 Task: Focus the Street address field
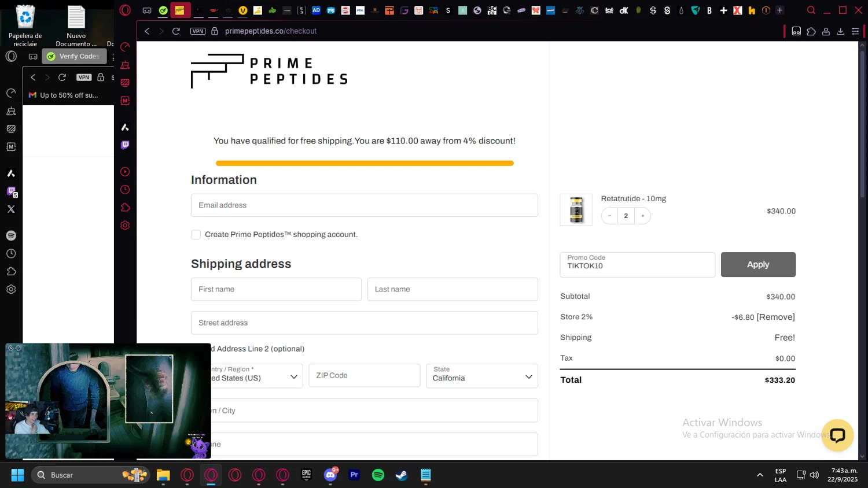365,323
